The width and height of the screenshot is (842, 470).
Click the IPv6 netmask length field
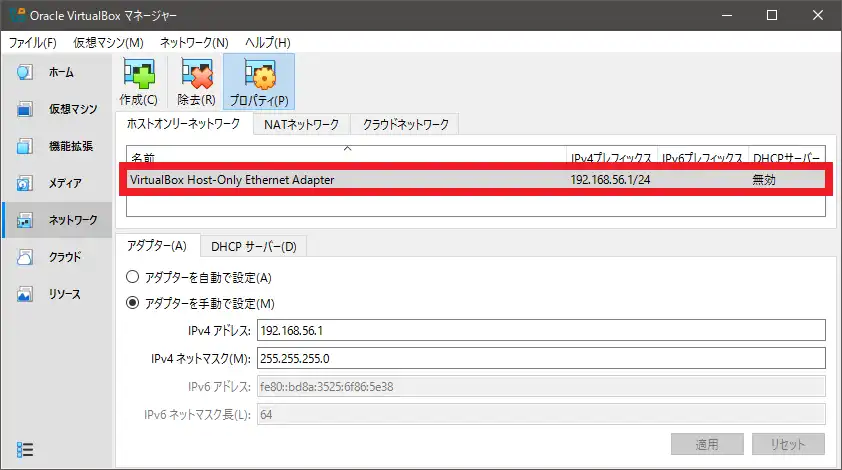[x=541, y=414]
